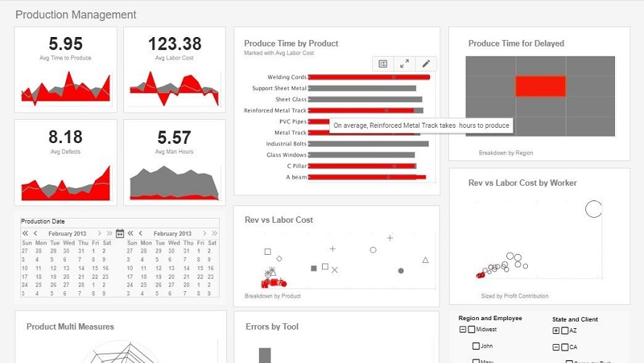Select the Welding Cords bar
Image resolution: width=644 pixels, height=363 pixels.
[369, 77]
